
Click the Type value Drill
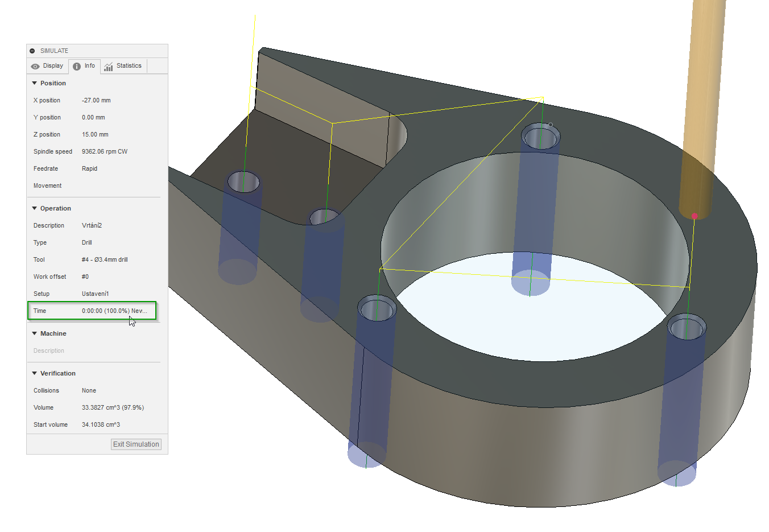point(86,242)
